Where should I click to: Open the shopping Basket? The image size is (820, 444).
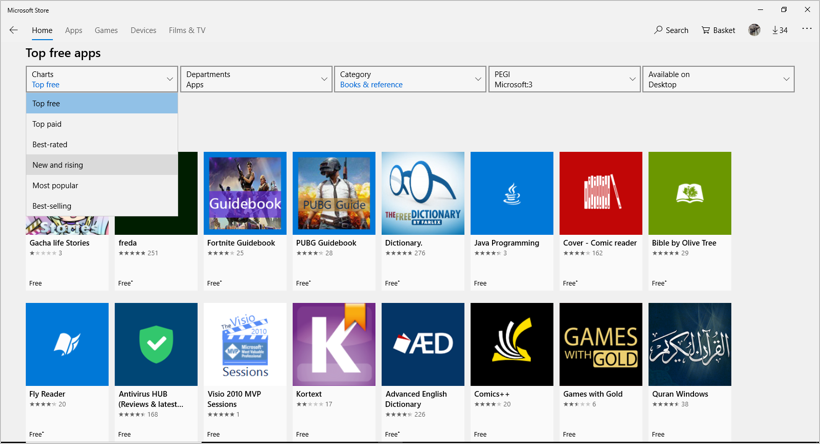(x=718, y=30)
